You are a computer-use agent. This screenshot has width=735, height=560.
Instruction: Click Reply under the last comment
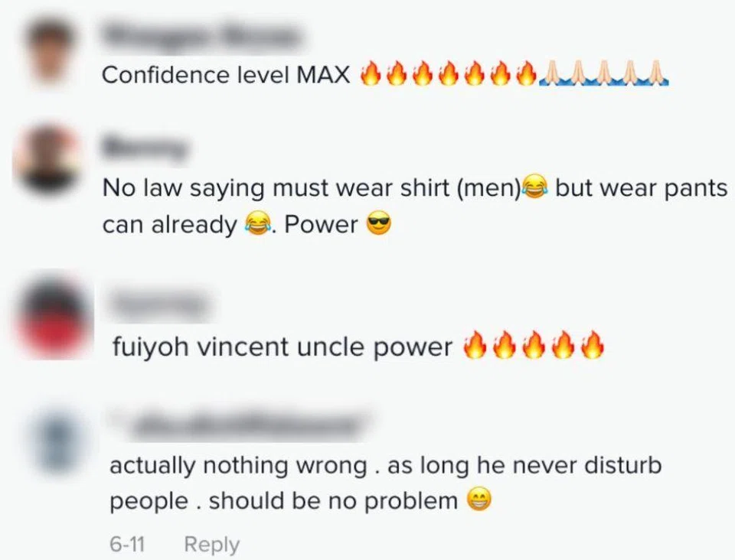coord(212,545)
